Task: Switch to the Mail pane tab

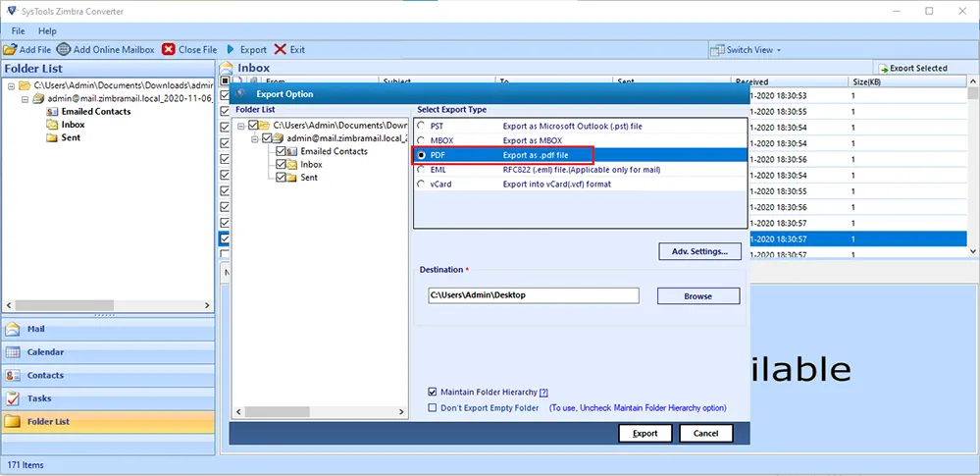Action: click(108, 329)
